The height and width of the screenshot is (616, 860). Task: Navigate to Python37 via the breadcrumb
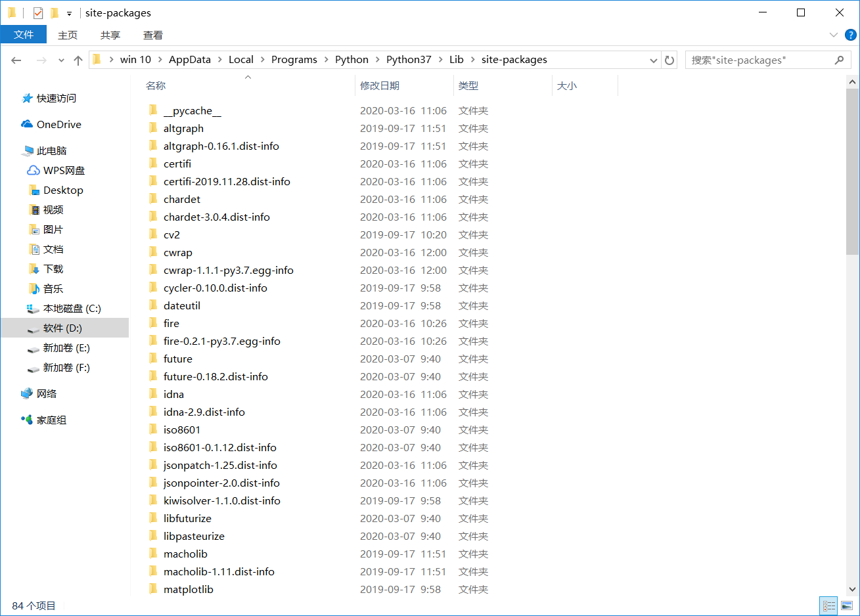[x=409, y=60]
